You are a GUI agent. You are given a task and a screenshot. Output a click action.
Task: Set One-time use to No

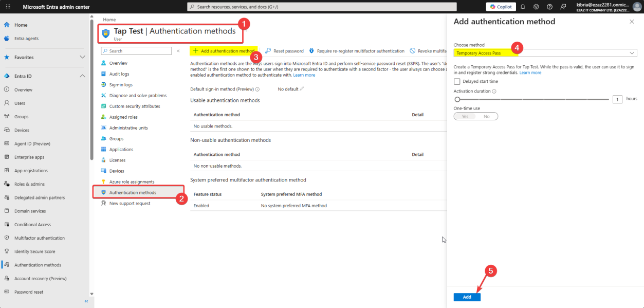tap(487, 117)
